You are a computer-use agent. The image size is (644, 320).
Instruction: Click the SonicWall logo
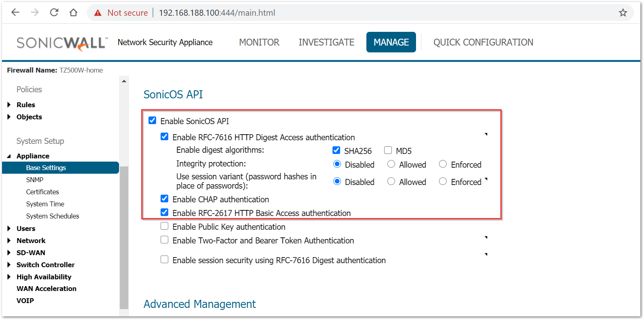point(62,43)
